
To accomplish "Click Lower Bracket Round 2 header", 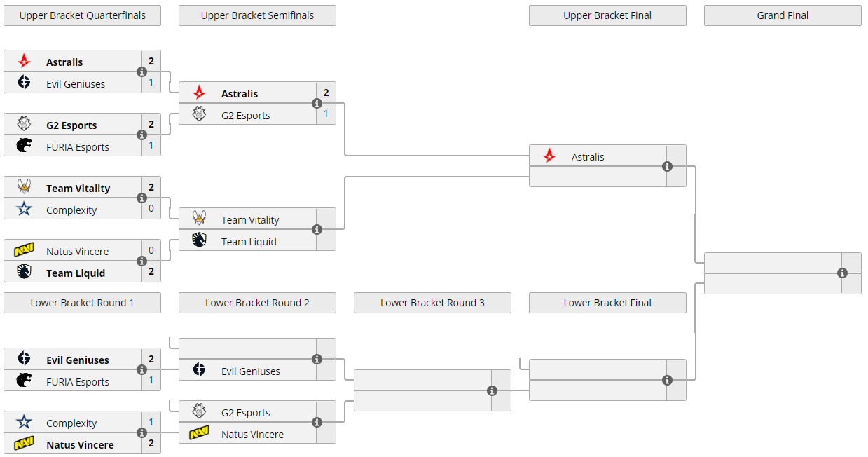I will tap(257, 303).
